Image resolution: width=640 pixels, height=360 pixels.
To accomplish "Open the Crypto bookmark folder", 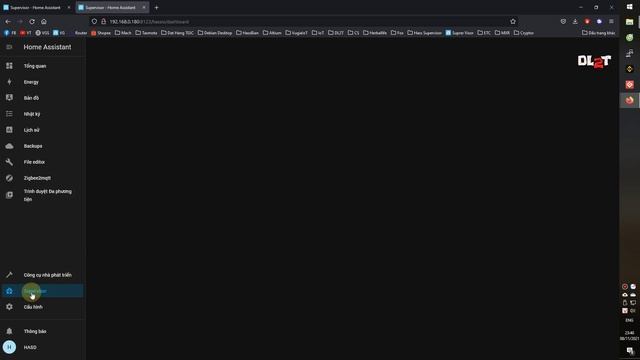I will point(524,33).
